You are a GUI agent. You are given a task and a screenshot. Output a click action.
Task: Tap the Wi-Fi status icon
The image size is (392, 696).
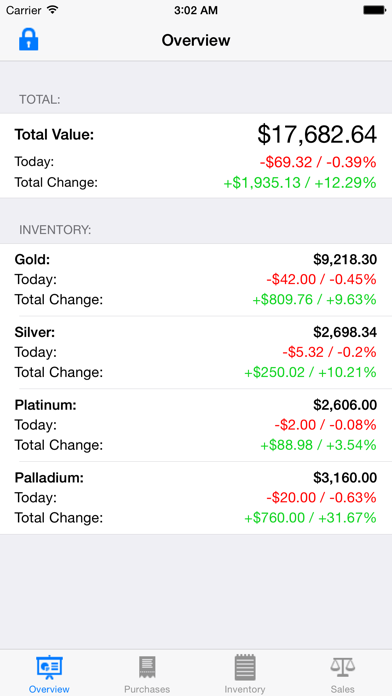(53, 10)
